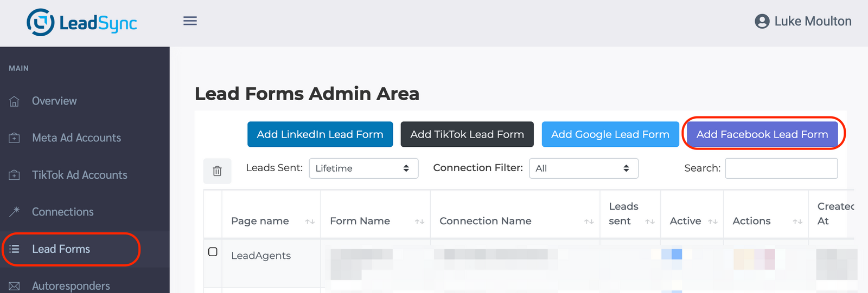Click the Connections wand icon
868x293 pixels.
point(15,212)
